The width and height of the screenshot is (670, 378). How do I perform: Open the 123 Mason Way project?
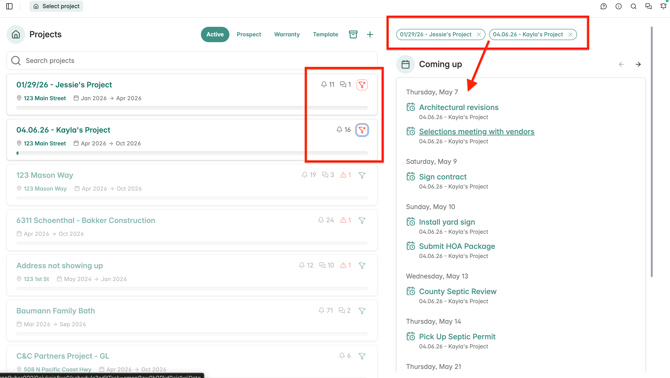tap(45, 175)
